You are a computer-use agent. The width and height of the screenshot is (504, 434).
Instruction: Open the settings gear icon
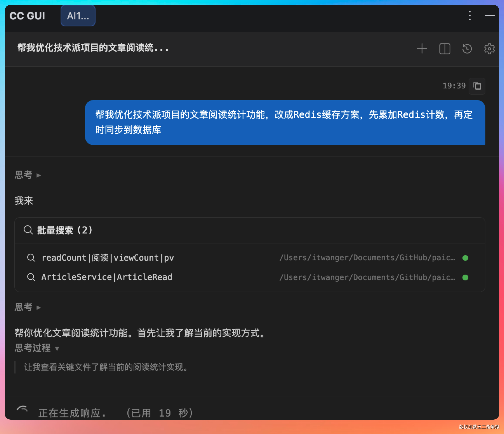pos(489,49)
